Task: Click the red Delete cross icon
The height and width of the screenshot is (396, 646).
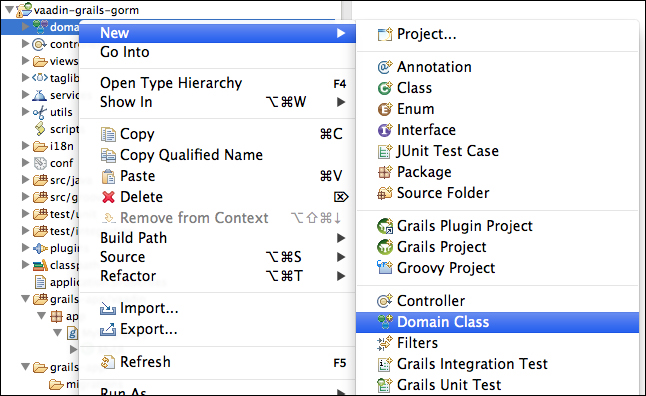Action: coord(108,197)
